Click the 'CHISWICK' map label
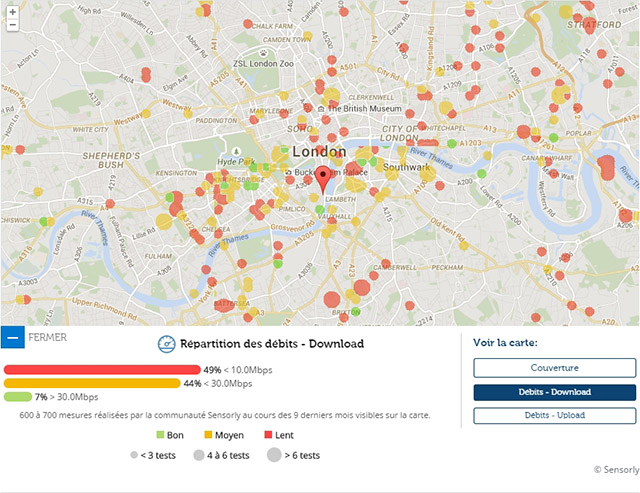This screenshot has height=493, width=640. click(16, 220)
